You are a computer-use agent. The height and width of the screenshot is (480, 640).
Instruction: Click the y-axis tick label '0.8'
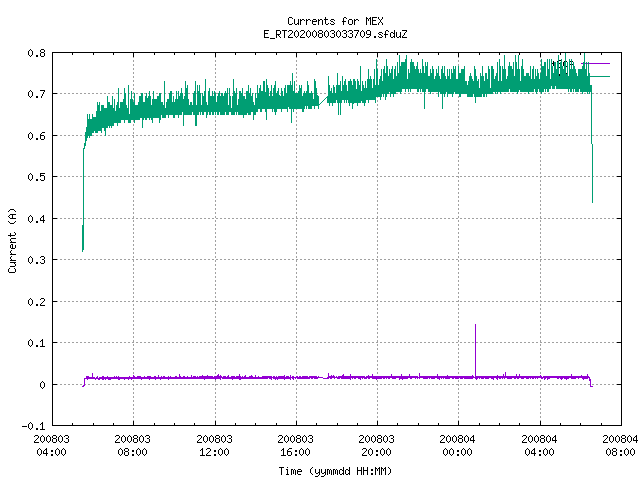pyautogui.click(x=36, y=53)
